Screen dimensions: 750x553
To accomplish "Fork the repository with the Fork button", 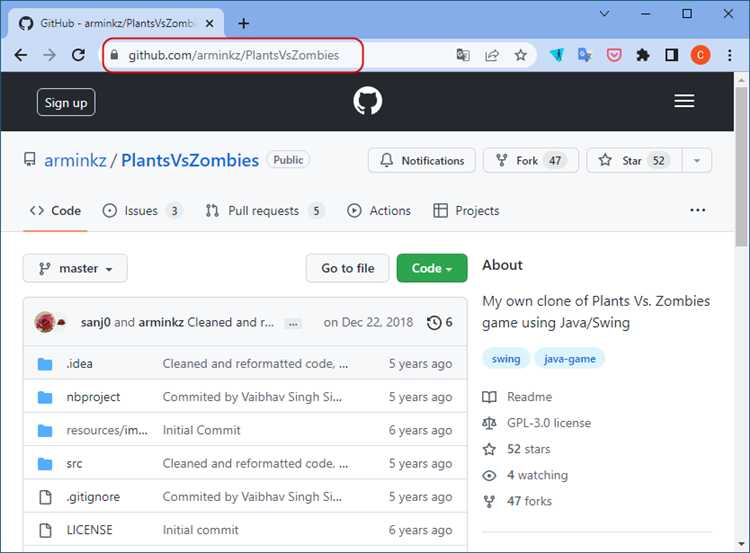I will (x=531, y=160).
